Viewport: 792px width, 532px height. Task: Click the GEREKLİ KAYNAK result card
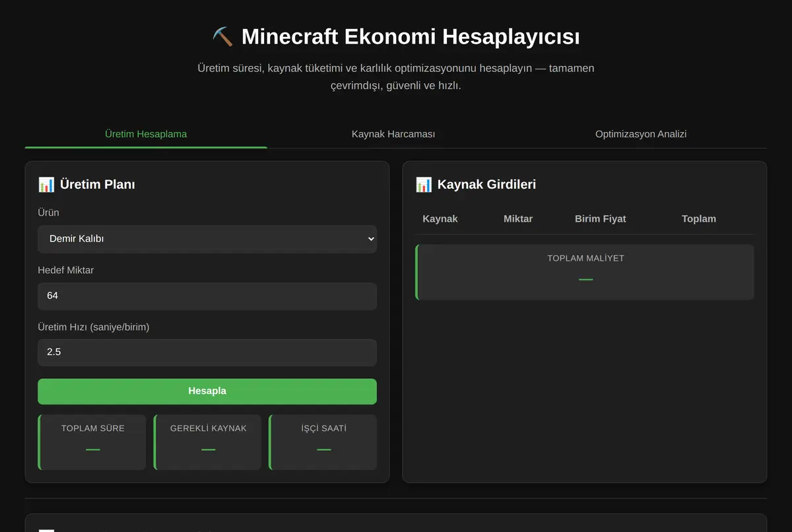pos(208,442)
